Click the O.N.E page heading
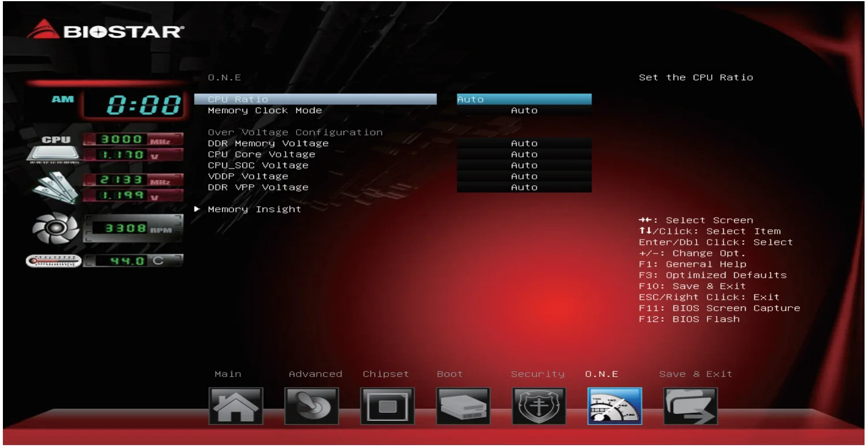 225,77
